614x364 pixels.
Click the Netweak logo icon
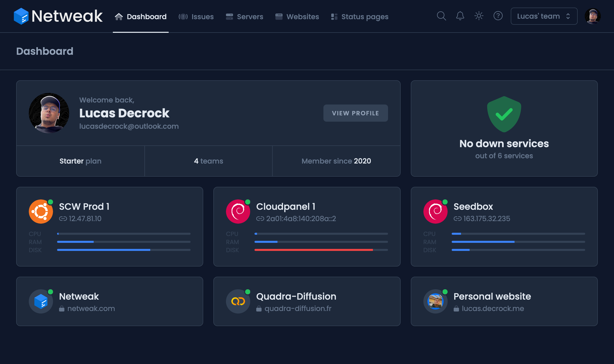point(22,16)
